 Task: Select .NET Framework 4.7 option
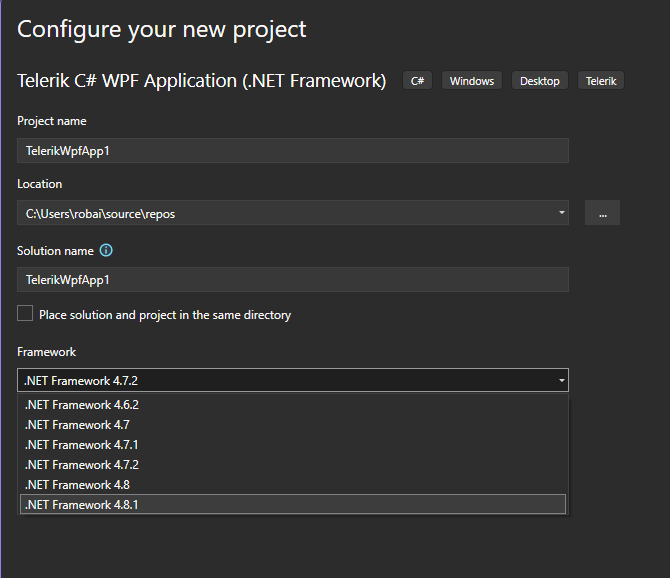(72, 425)
